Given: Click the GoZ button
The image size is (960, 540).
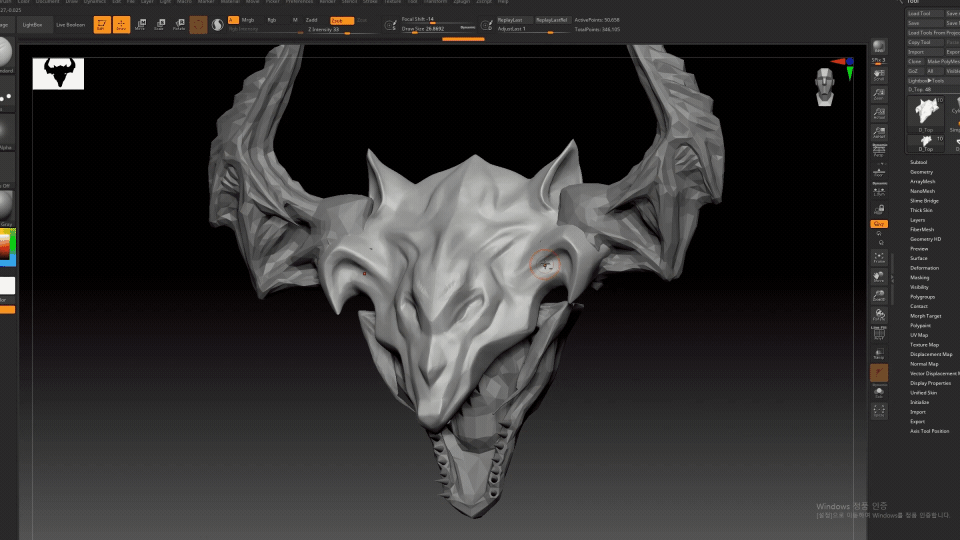Looking at the screenshot, I should (x=913, y=71).
